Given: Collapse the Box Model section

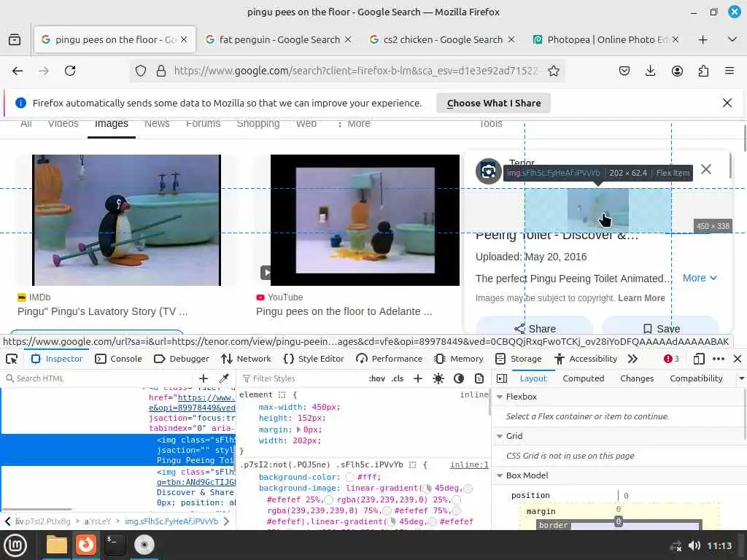Looking at the screenshot, I should [500, 475].
